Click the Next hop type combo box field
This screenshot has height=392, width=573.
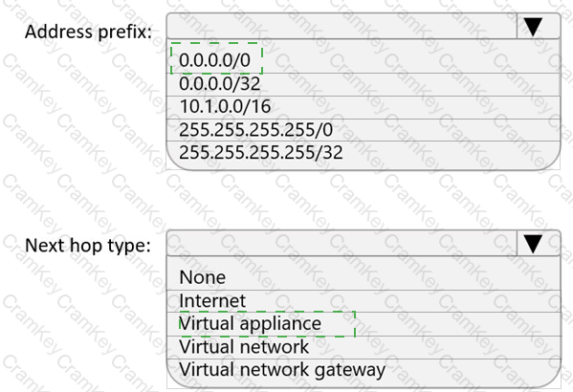342,243
